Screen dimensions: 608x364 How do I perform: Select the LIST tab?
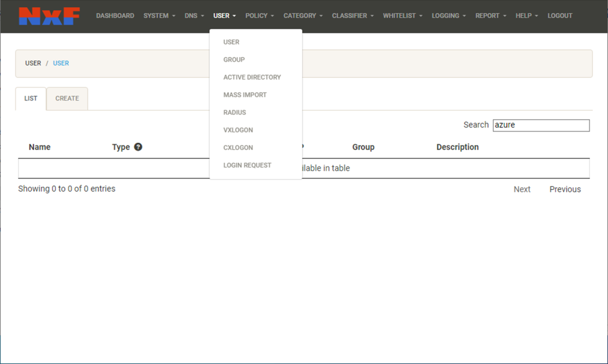pos(30,98)
